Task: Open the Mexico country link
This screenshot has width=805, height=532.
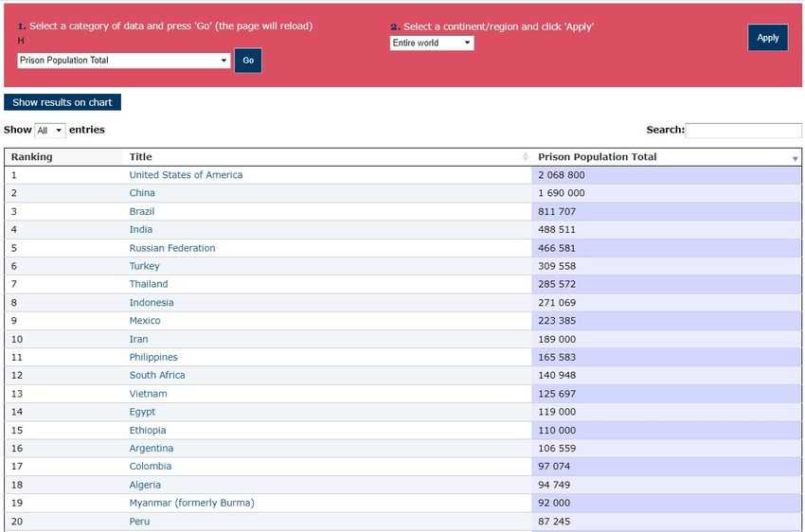Action: [x=145, y=321]
